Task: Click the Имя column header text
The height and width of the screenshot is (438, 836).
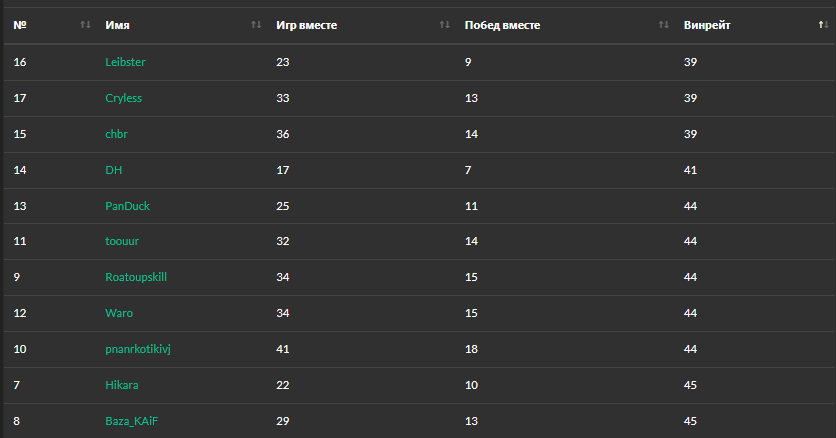Action: click(x=117, y=25)
